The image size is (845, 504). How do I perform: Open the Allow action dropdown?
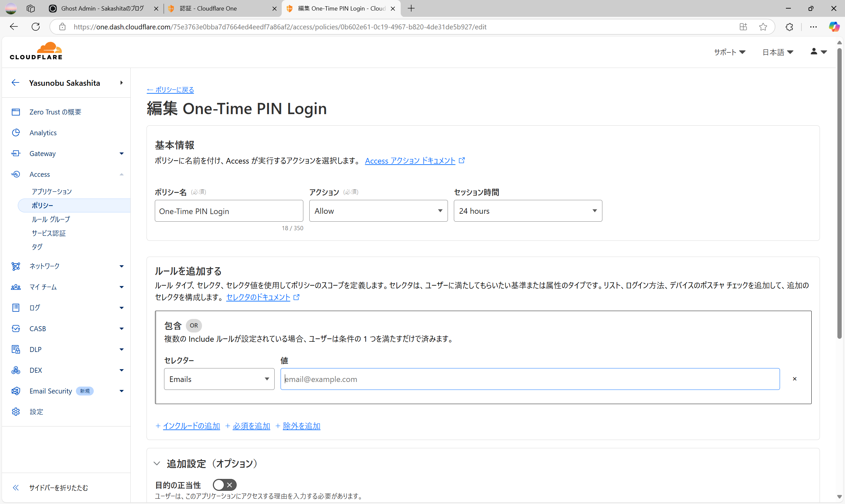click(x=378, y=211)
